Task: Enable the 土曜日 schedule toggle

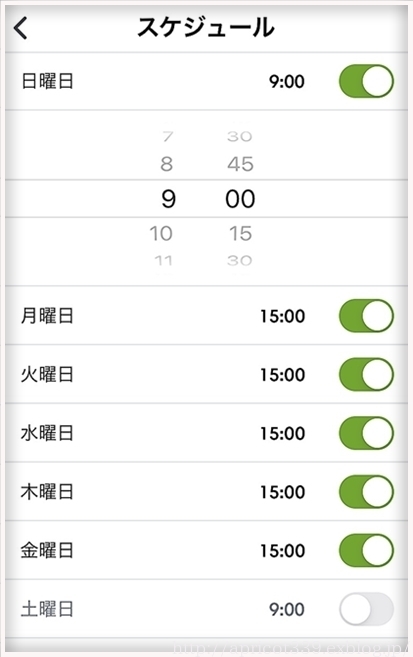Action: click(366, 609)
